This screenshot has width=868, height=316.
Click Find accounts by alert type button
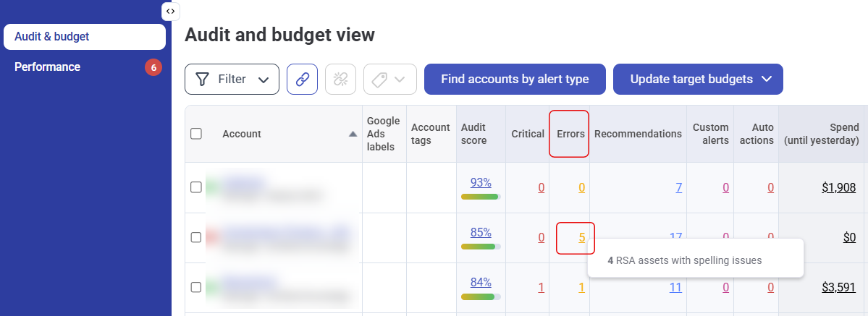514,80
